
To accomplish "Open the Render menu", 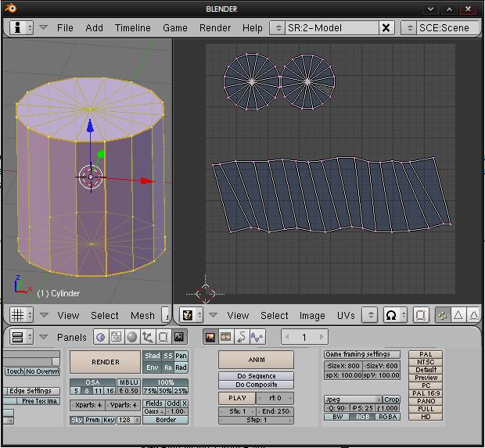I will (215, 27).
